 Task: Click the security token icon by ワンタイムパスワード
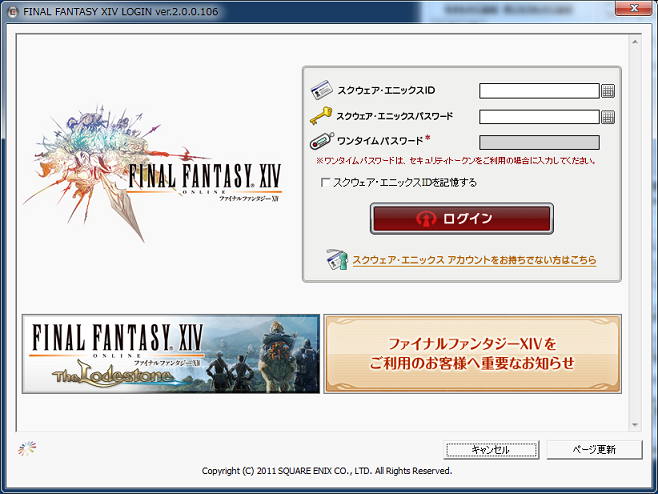tap(321, 141)
